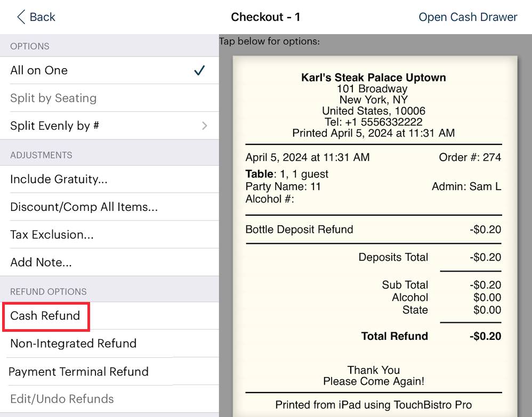Click the checkmark next to All on One
532x417 pixels.
pos(200,70)
